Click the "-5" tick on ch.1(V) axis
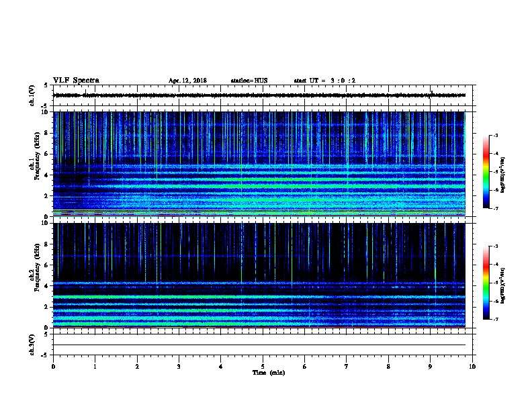The image size is (532, 411). coord(45,106)
